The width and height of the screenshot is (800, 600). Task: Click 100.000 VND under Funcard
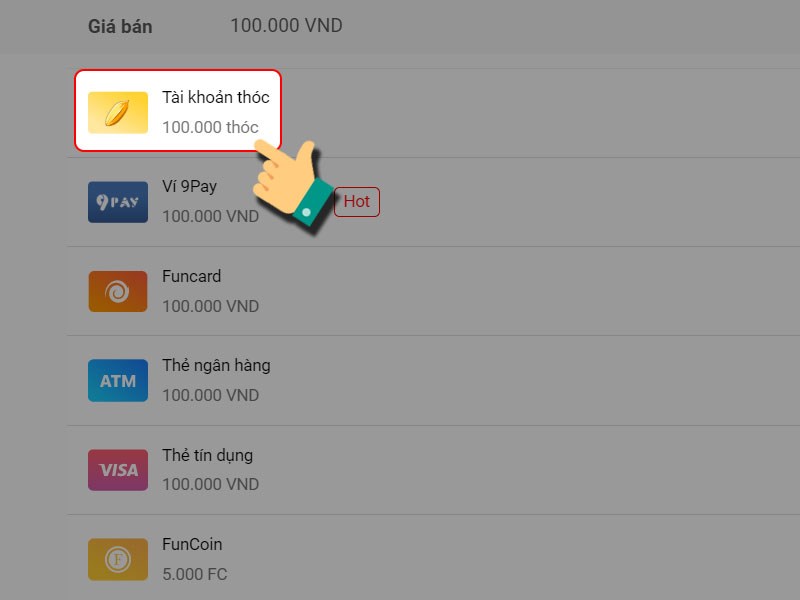(210, 306)
